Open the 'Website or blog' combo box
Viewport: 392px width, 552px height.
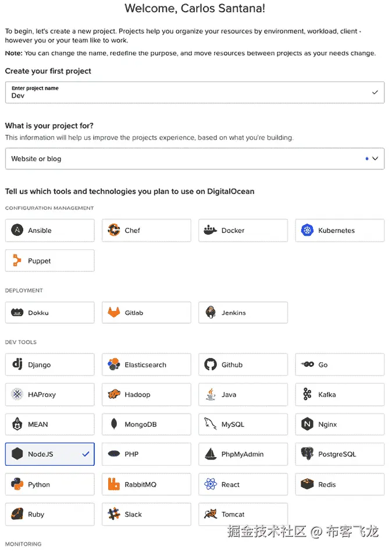click(186, 158)
